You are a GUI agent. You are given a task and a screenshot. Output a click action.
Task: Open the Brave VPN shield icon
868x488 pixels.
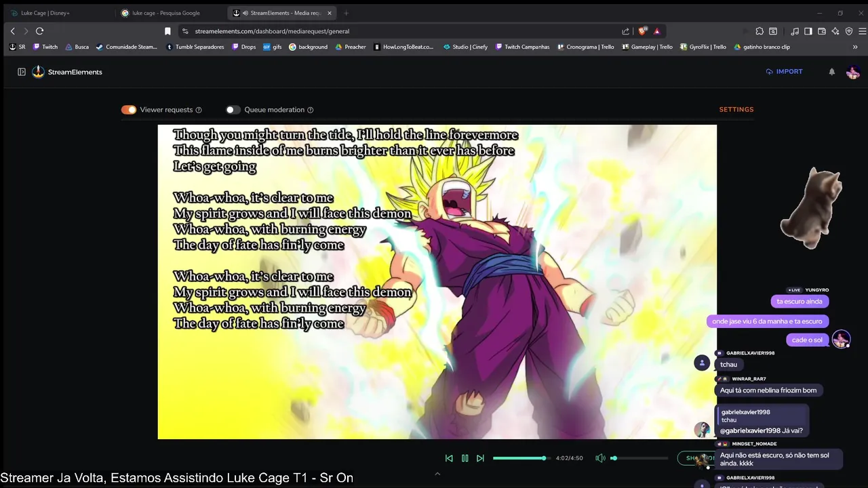(x=849, y=31)
